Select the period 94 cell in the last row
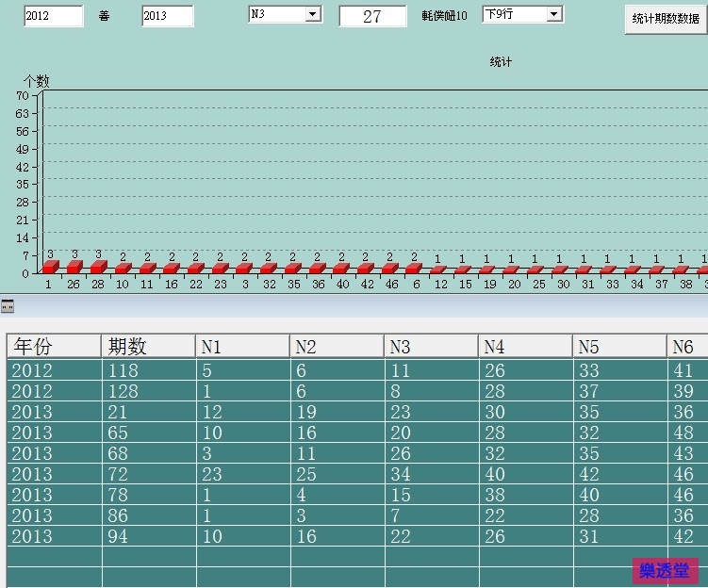The width and height of the screenshot is (708, 588). point(148,536)
